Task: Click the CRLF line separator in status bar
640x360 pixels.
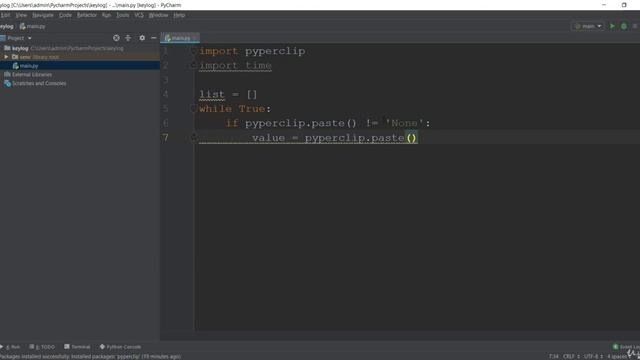Action: click(x=571, y=357)
